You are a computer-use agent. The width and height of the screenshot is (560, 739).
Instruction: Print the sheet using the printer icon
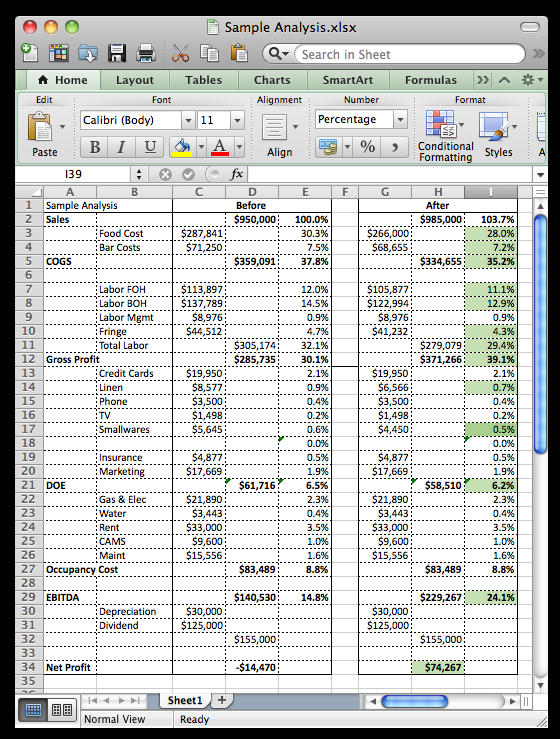coord(146,53)
